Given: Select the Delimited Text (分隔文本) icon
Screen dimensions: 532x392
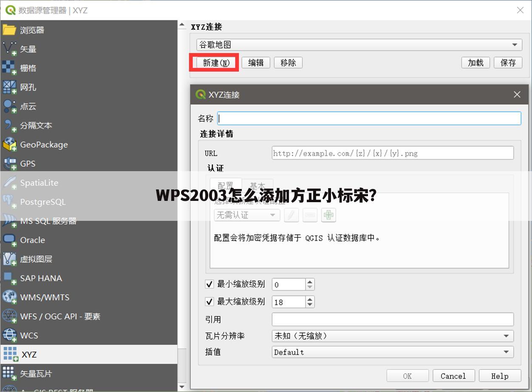Looking at the screenshot, I should pyautogui.click(x=9, y=125).
